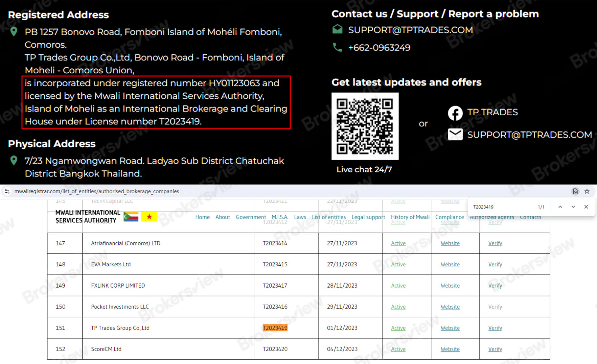
Task: Click the 28/11/2023 date cell
Action: coord(342,286)
